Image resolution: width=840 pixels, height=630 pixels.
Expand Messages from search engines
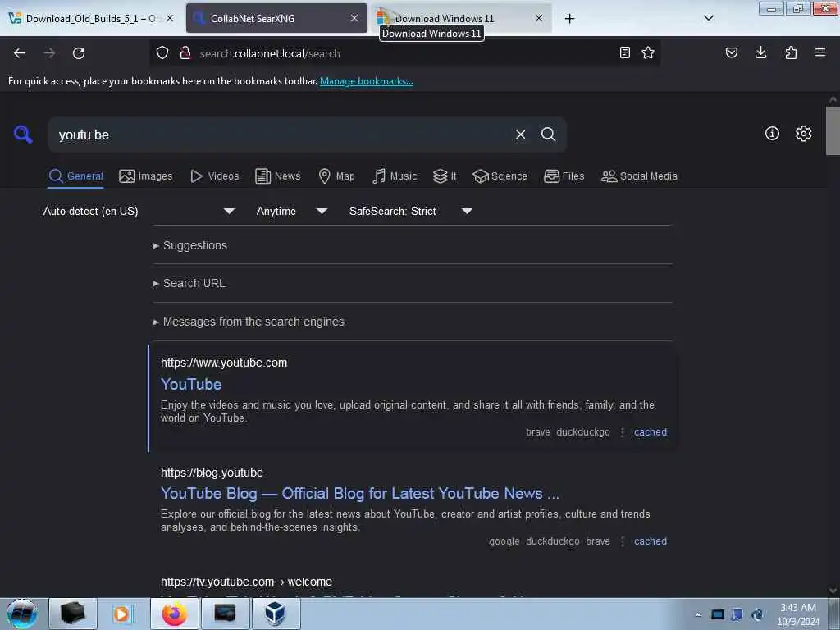249,322
